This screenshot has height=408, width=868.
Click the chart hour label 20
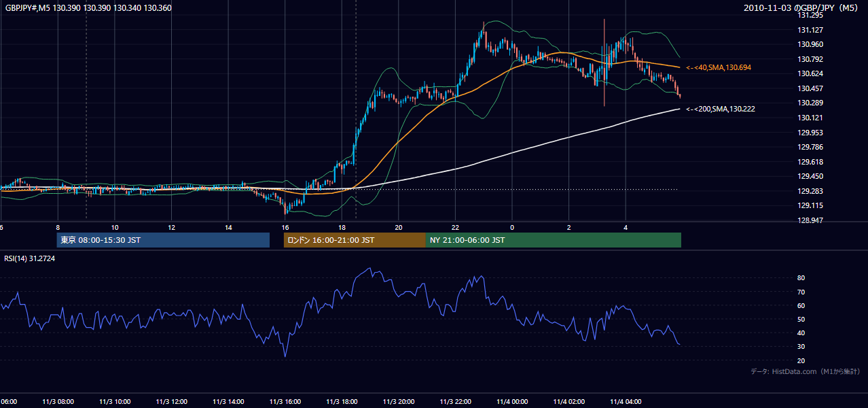pos(399,227)
